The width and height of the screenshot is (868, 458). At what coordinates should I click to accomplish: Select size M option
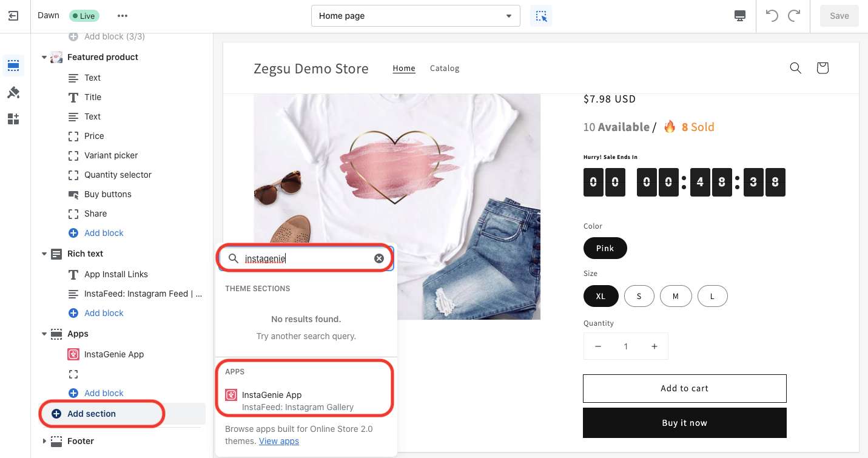[x=675, y=297]
